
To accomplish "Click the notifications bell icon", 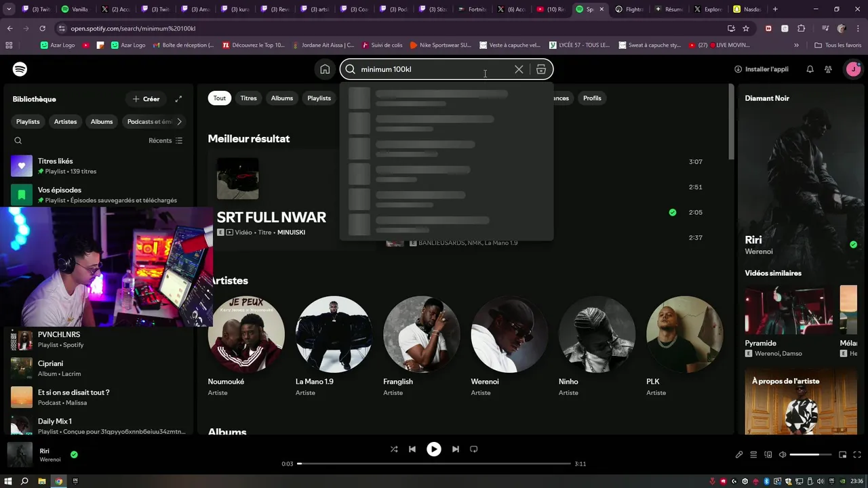I will [810, 69].
